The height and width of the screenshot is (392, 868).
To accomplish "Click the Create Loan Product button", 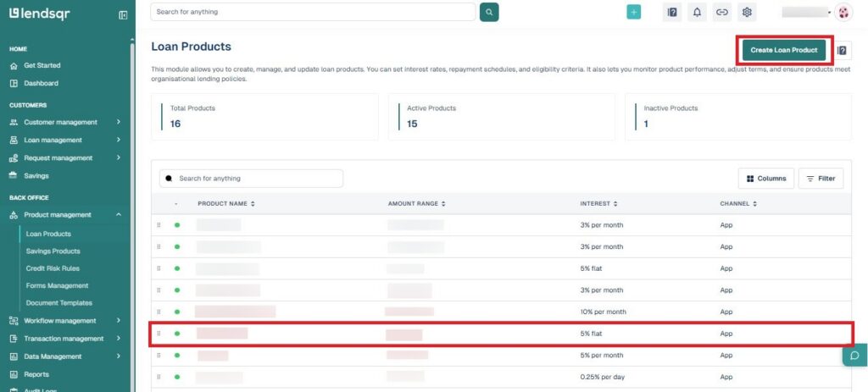I will pos(784,50).
